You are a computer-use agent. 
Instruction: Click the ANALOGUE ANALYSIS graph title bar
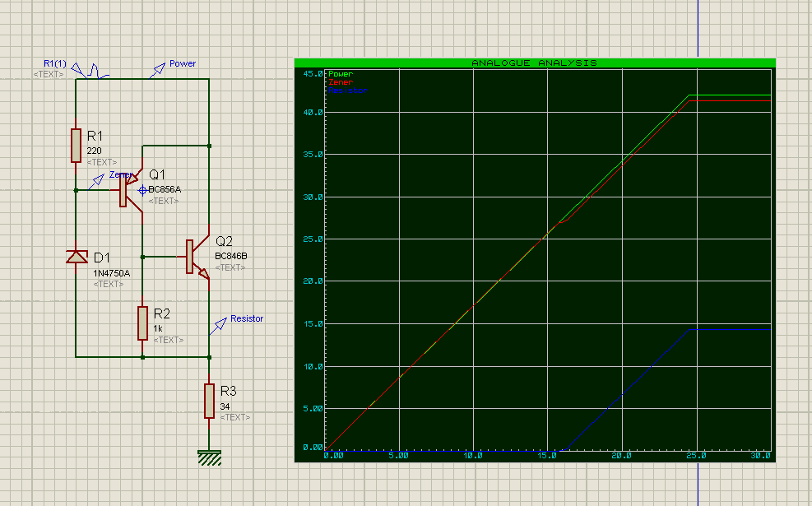[535, 63]
